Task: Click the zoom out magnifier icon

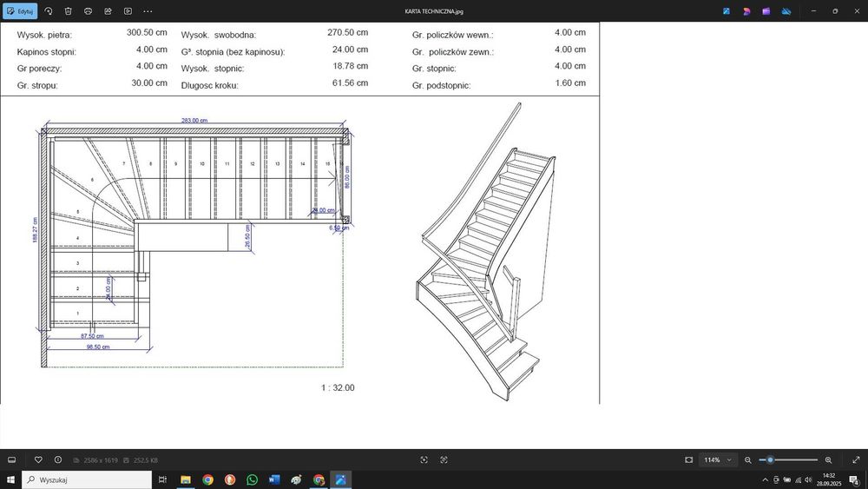Action: (x=748, y=459)
